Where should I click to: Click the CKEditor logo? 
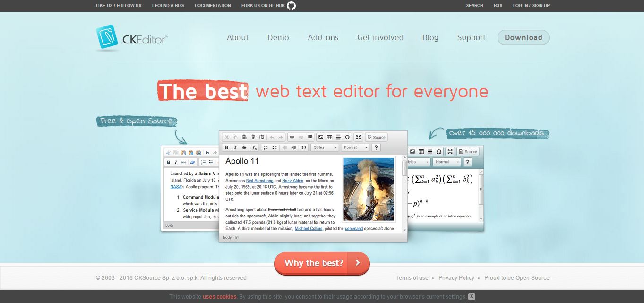[132, 37]
